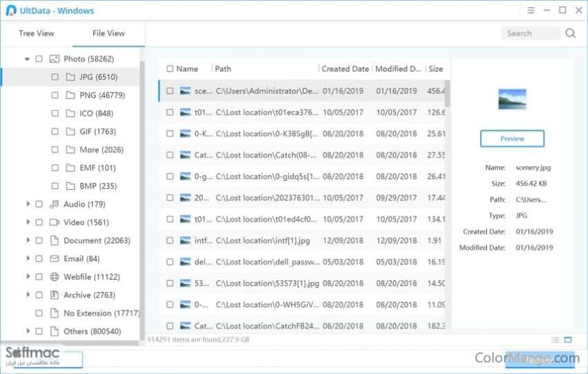Viewport: 588px width, 374px height.
Task: Click image icon of dell_passw row
Action: (x=185, y=262)
